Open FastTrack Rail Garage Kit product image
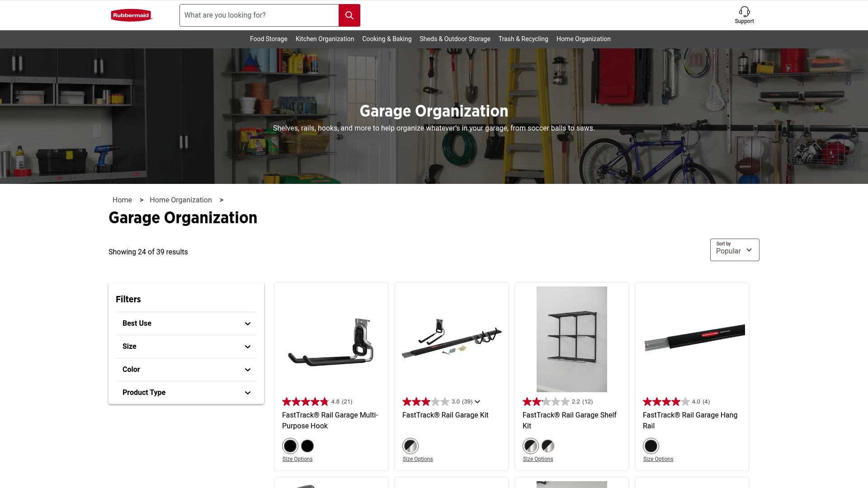 point(451,339)
